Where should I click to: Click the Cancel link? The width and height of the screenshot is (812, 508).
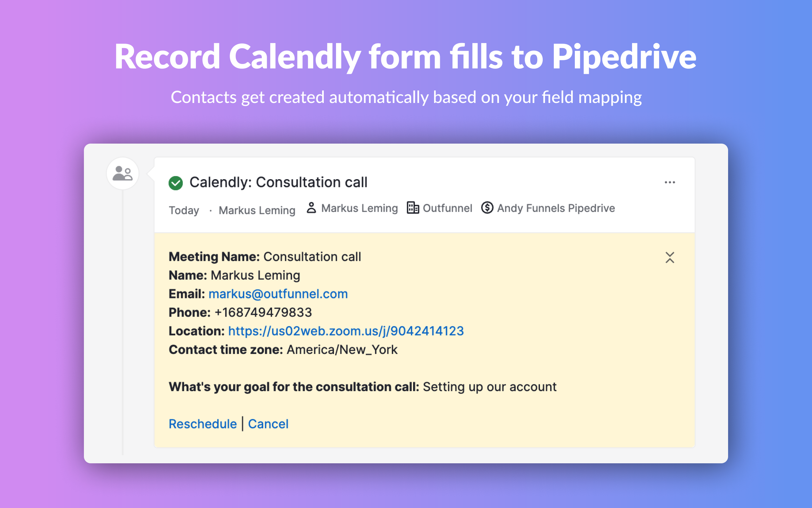tap(268, 424)
